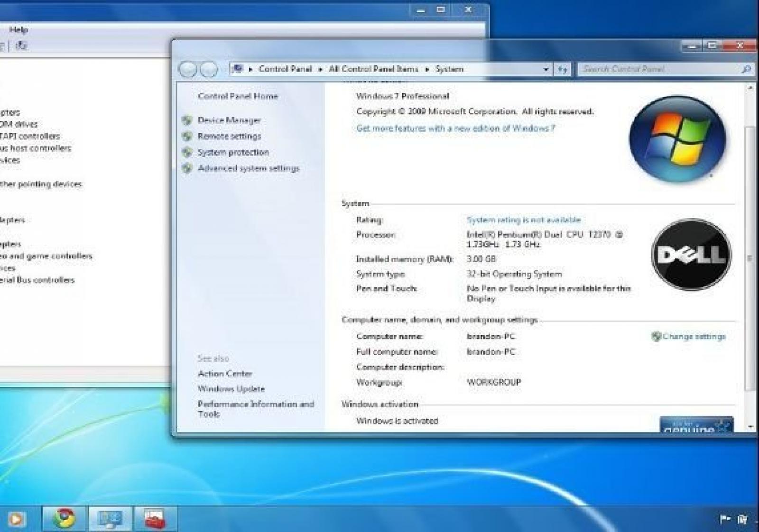Open Google Chrome from the taskbar
The height and width of the screenshot is (532, 759).
(x=65, y=518)
